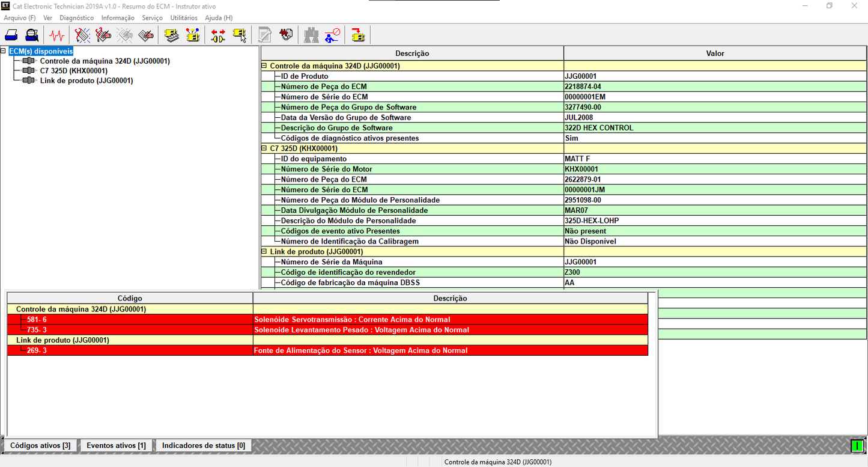Switch to the Eventos ativos [1] tab
Viewport: 868px width, 467px height.
point(116,446)
